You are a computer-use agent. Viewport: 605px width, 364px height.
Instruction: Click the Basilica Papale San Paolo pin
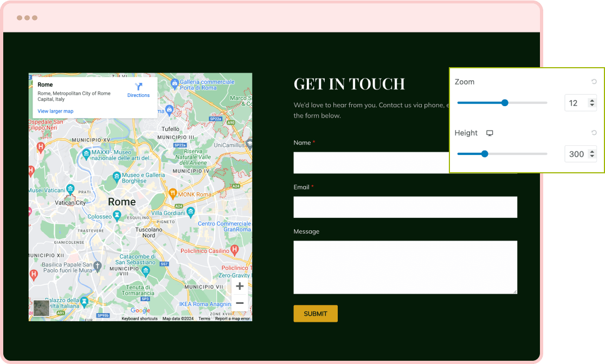(98, 265)
